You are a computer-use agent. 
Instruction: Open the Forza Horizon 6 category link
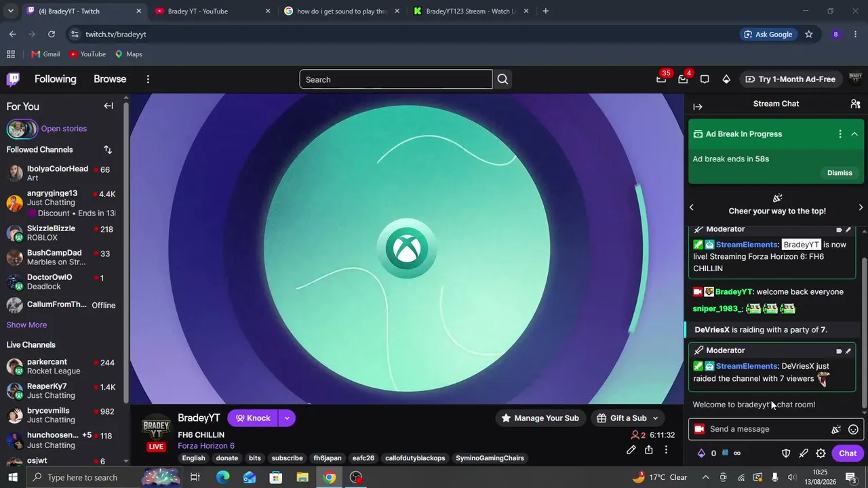[x=206, y=446]
